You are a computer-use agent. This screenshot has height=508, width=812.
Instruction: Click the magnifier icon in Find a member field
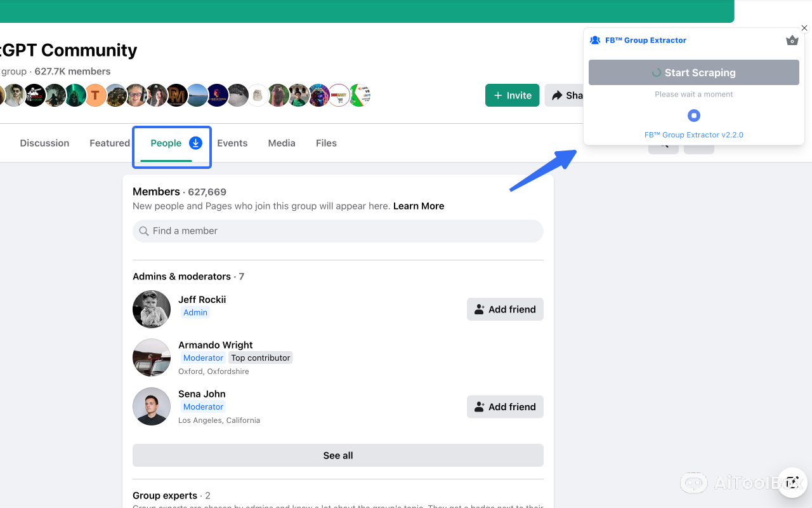coord(144,231)
